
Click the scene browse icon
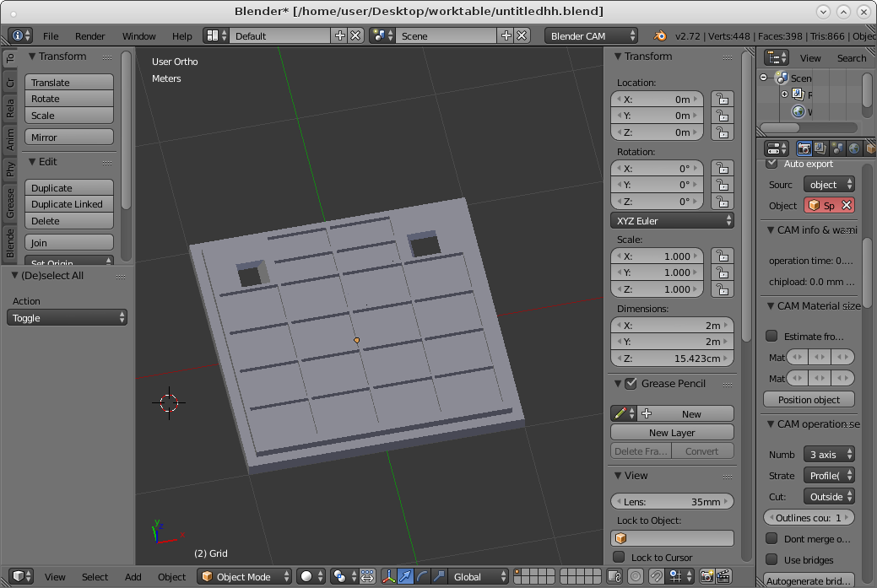coord(382,35)
